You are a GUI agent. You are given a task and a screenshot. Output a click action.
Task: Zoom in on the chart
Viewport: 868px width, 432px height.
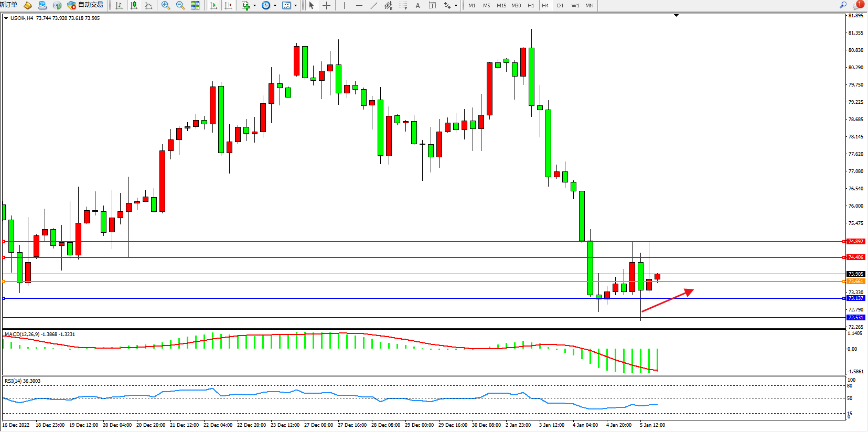click(166, 5)
